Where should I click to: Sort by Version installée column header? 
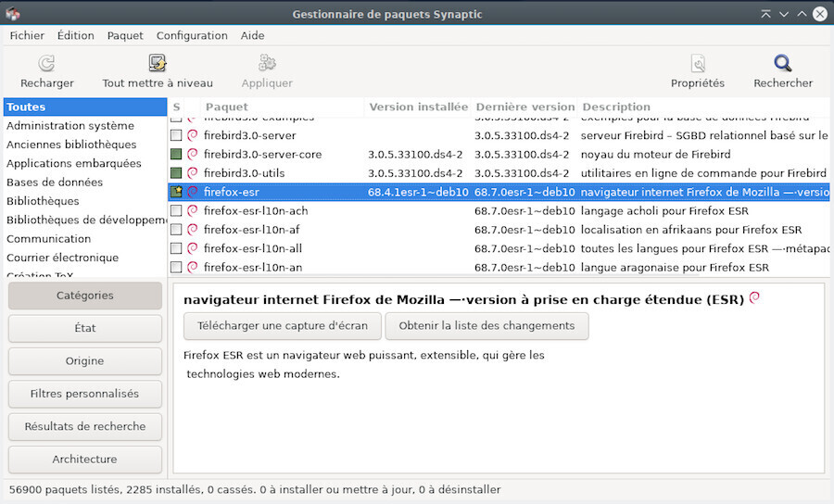418,107
